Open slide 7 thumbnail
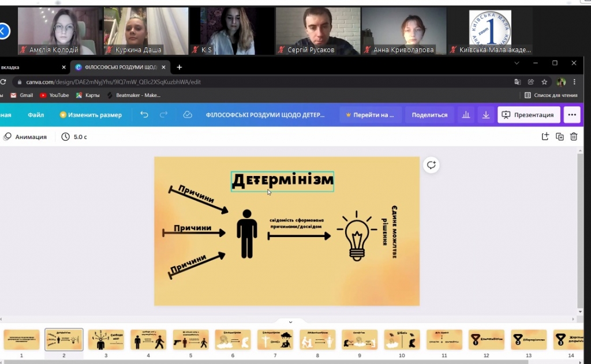 pyautogui.click(x=275, y=340)
